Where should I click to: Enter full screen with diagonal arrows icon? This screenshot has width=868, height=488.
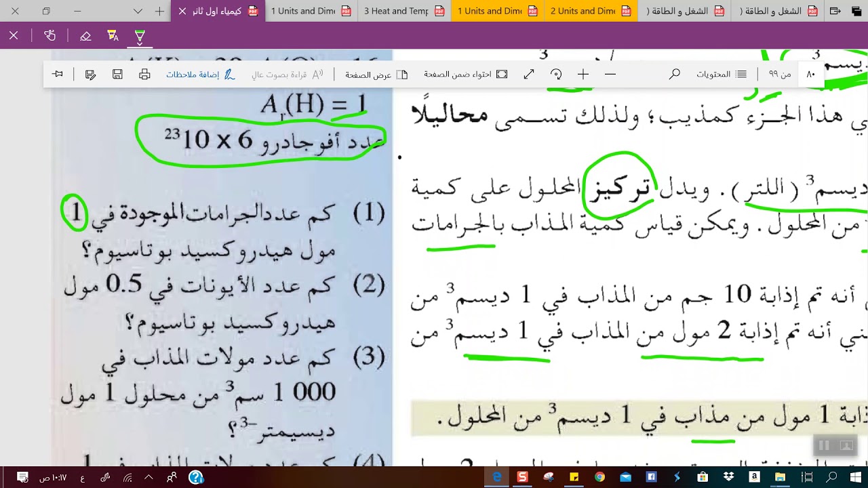click(x=529, y=75)
